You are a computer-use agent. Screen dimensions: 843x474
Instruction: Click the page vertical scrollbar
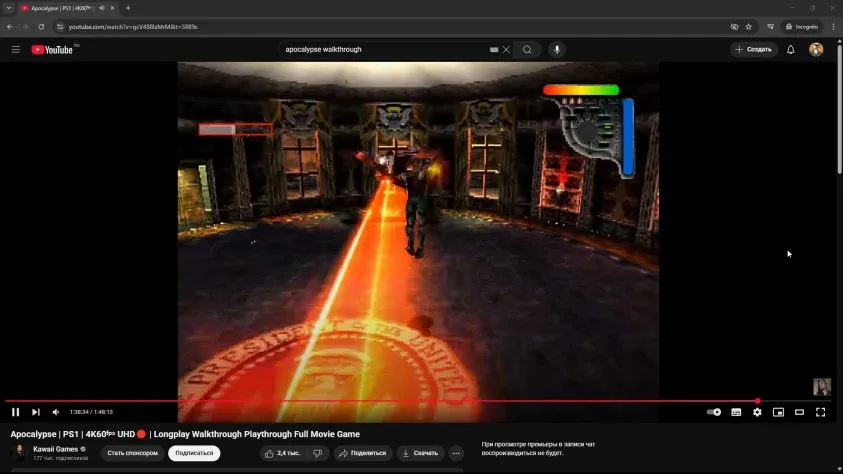click(x=839, y=107)
